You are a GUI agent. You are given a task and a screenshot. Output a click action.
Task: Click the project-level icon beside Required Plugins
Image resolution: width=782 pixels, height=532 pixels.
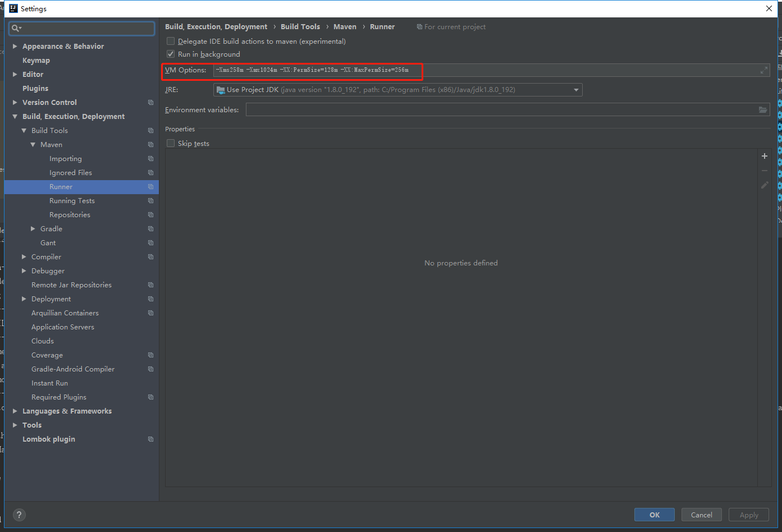150,397
